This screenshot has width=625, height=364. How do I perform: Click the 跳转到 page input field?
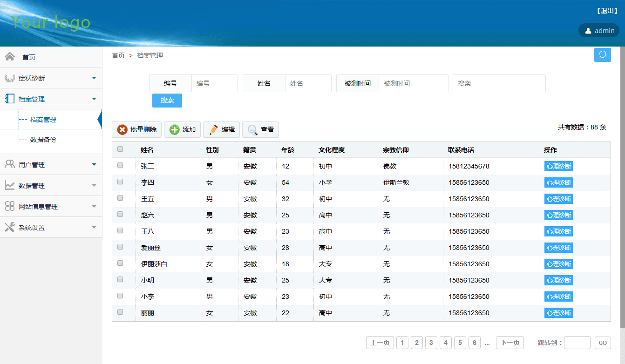tap(577, 342)
